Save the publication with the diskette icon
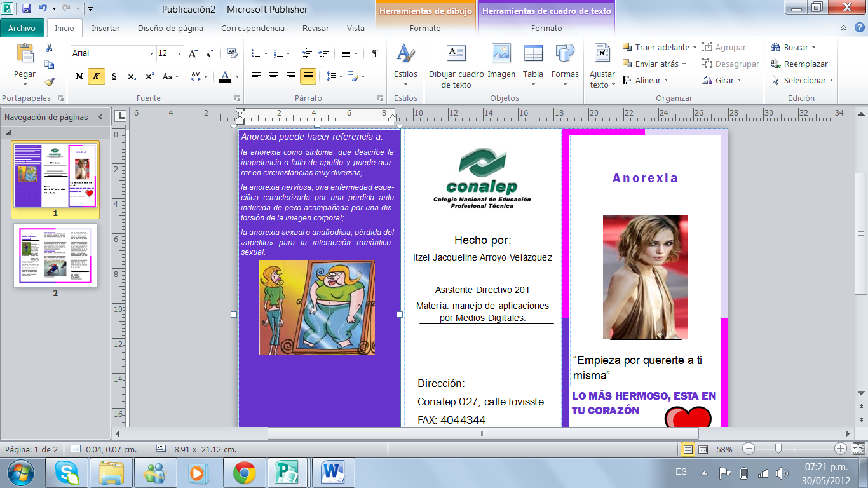 (27, 9)
